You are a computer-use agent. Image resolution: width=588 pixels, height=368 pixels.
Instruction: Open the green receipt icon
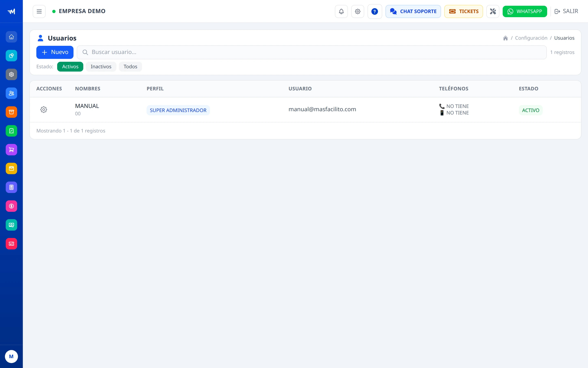coord(11,131)
